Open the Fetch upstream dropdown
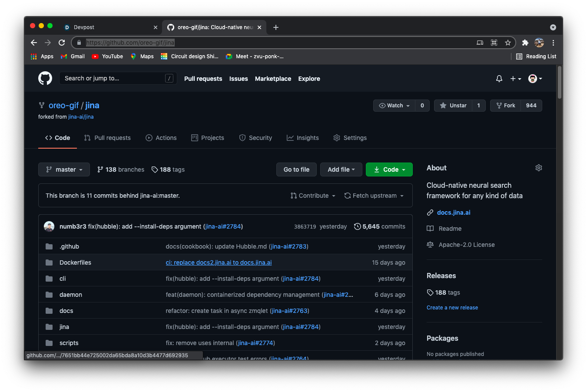Image resolution: width=587 pixels, height=392 pixels. (374, 196)
